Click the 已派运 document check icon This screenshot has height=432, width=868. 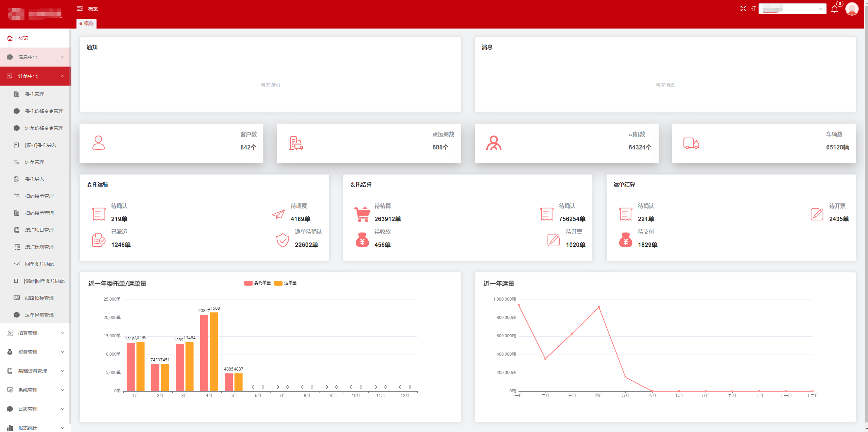[99, 240]
